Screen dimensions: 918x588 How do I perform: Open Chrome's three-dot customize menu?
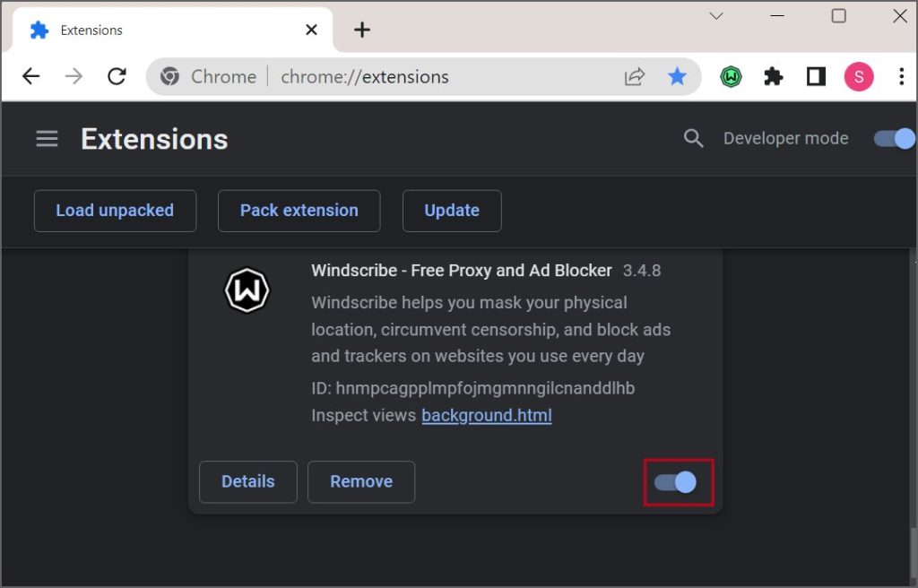(x=901, y=77)
